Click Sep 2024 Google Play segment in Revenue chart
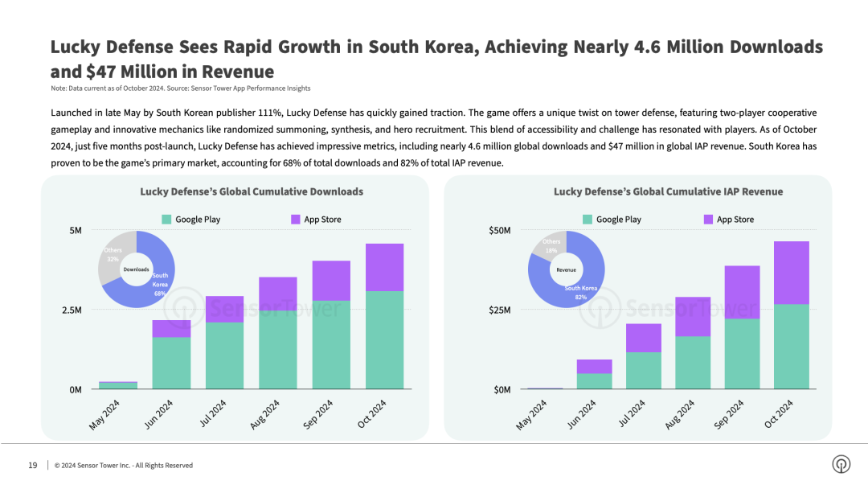Viewport: 868px width, 489px height. [742, 354]
